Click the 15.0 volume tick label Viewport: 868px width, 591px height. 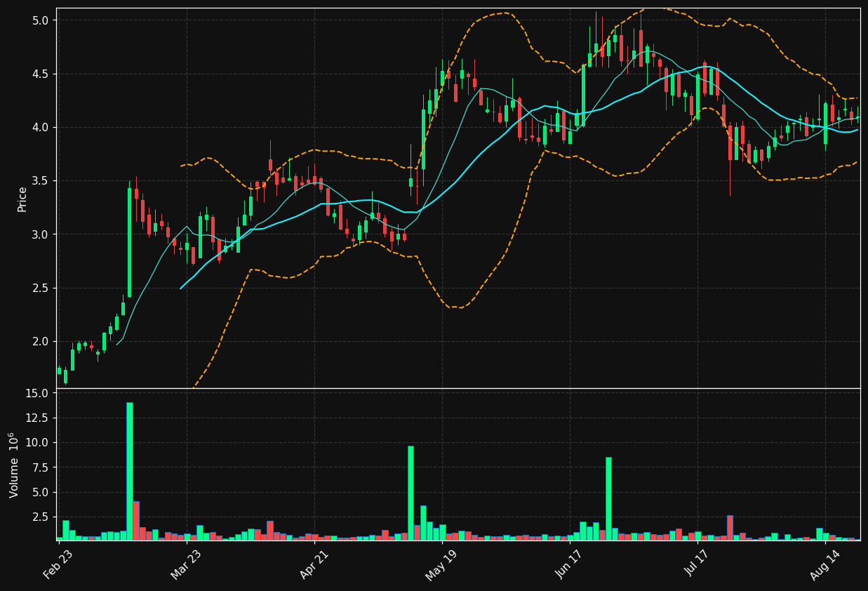tap(38, 393)
